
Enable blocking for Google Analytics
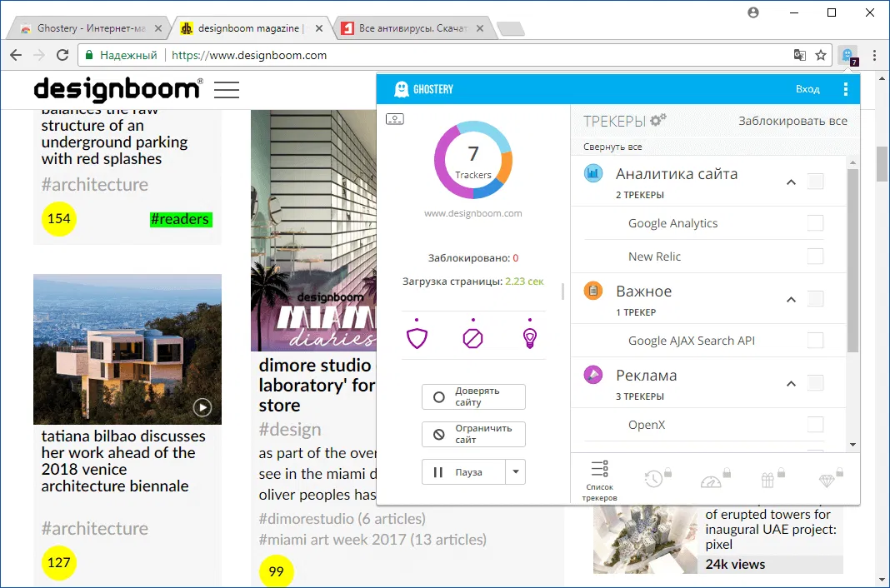(x=815, y=222)
